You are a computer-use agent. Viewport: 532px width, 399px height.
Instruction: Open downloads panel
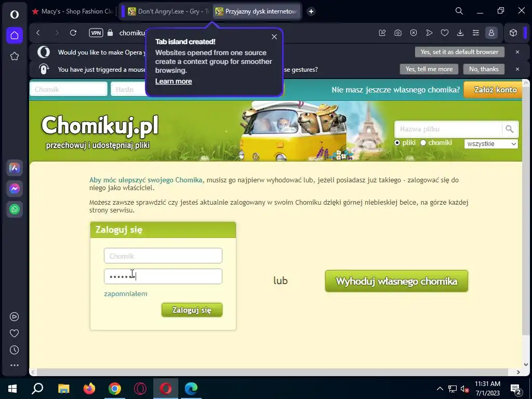tap(460, 33)
